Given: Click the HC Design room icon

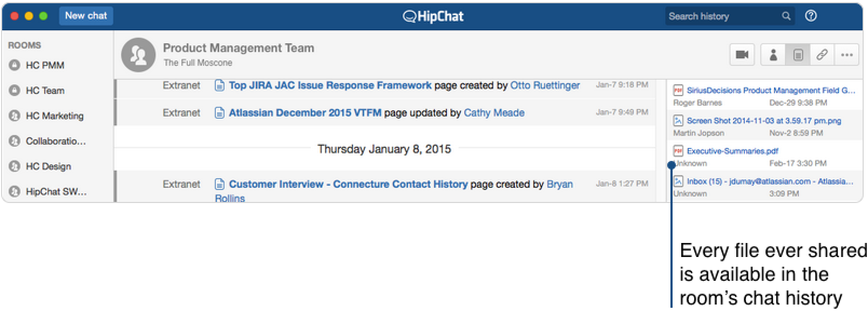Looking at the screenshot, I should coord(15,166).
